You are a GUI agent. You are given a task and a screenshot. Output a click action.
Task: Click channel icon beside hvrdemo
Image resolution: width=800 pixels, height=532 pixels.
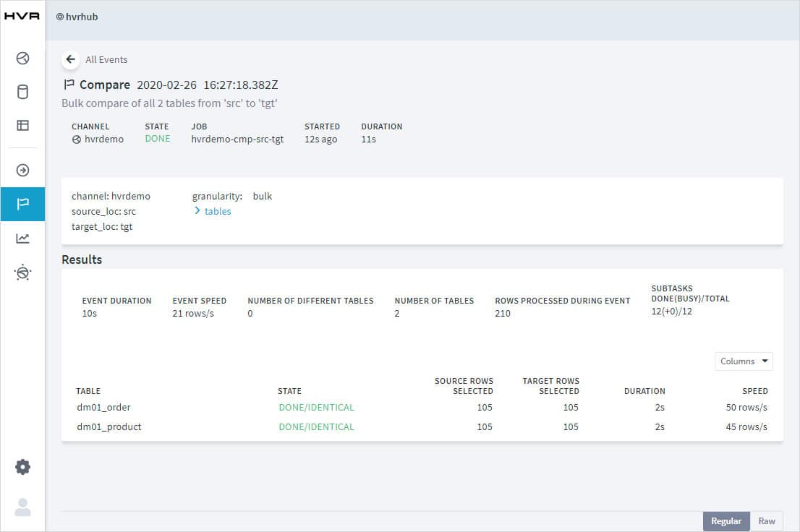[77, 140]
